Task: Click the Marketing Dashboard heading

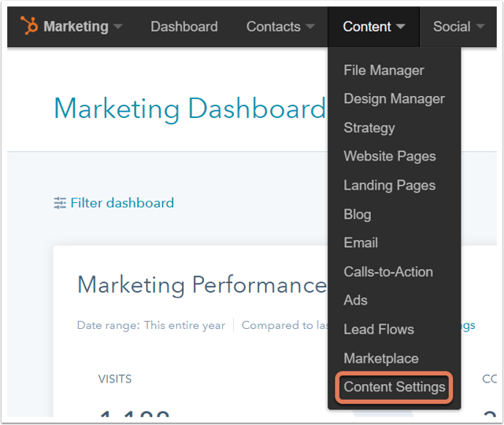Action: [x=190, y=109]
